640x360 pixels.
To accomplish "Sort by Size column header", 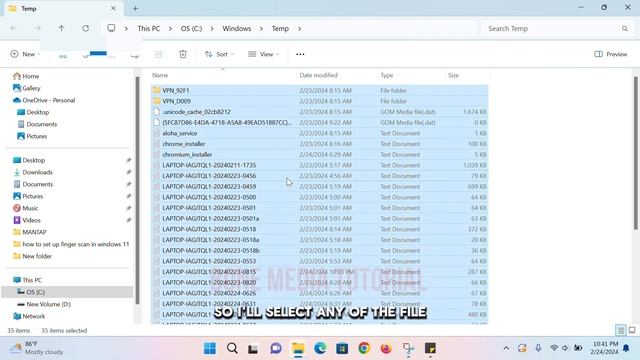I will pos(453,76).
